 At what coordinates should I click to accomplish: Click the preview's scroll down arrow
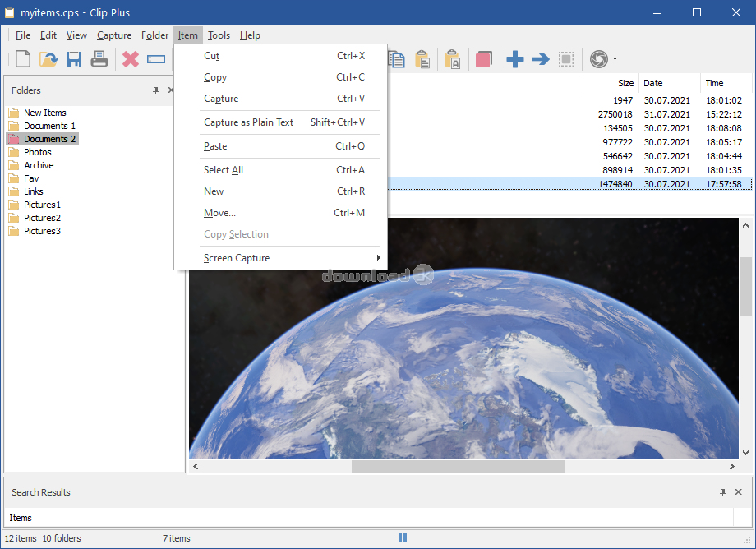(x=745, y=453)
